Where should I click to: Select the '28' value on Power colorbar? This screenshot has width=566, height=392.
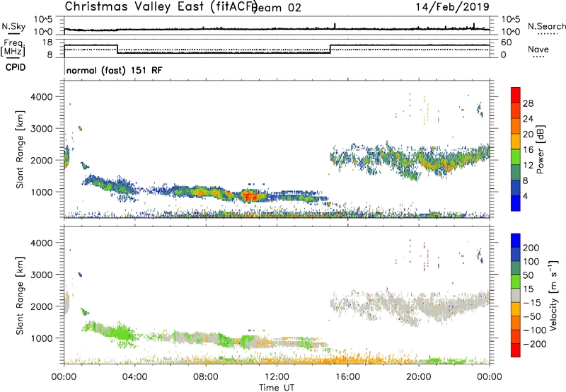click(x=528, y=103)
